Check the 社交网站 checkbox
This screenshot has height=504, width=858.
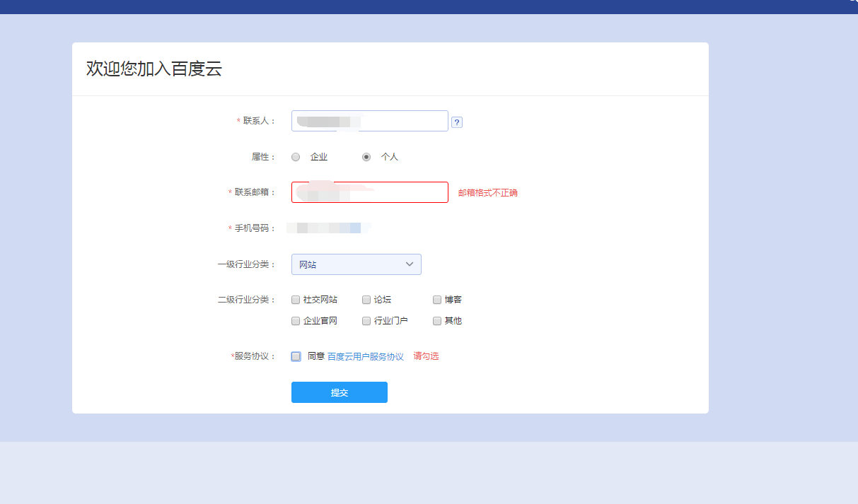296,300
